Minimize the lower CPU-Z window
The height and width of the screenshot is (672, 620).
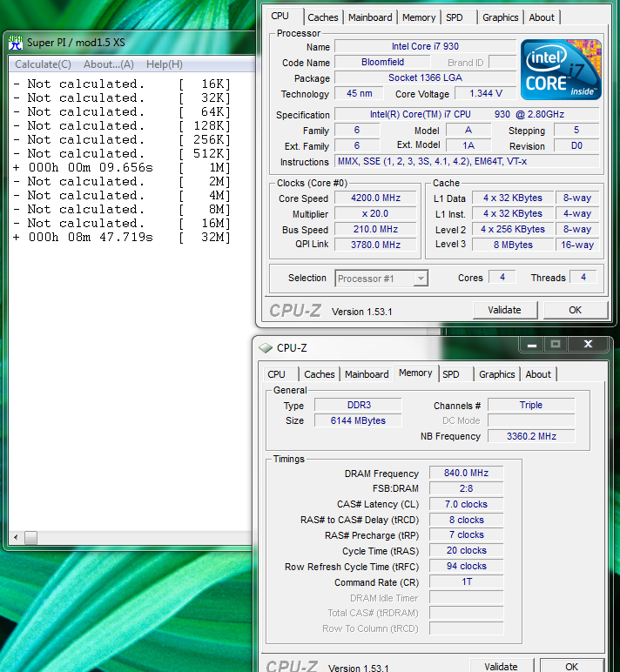pos(532,344)
